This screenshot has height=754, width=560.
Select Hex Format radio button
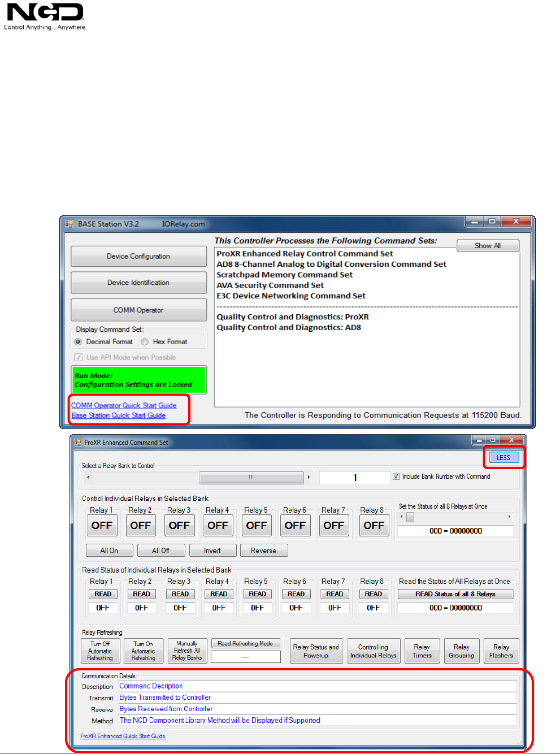click(x=145, y=342)
